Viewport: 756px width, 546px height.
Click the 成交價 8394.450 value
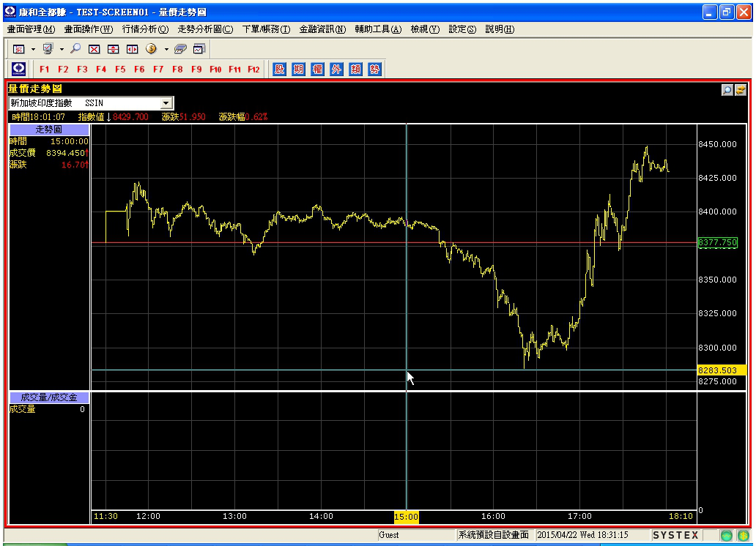point(66,153)
